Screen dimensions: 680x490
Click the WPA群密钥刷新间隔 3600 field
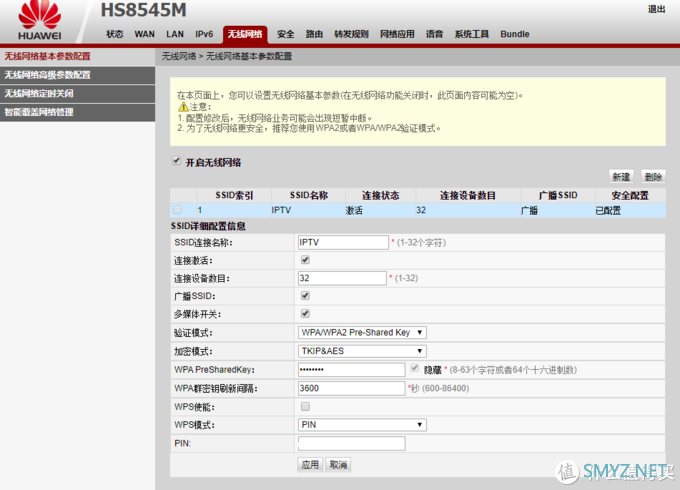tap(352, 388)
